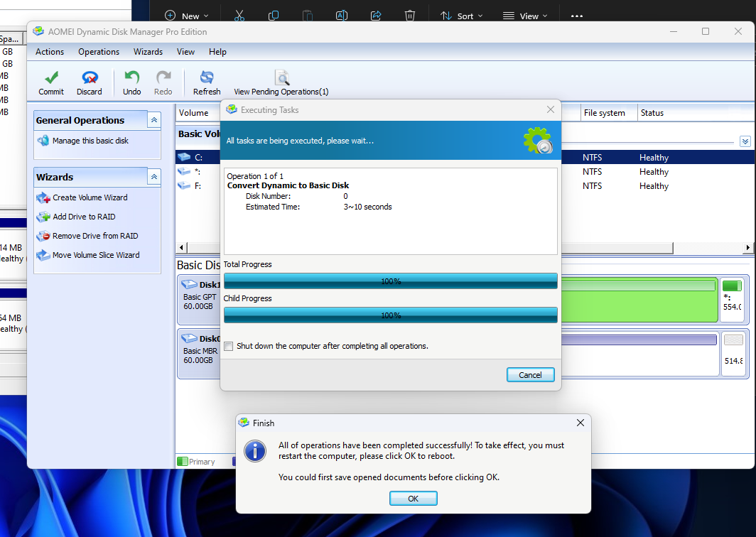Open File Explorer more options ellipsis
Image resolution: width=756 pixels, height=537 pixels.
(x=577, y=16)
